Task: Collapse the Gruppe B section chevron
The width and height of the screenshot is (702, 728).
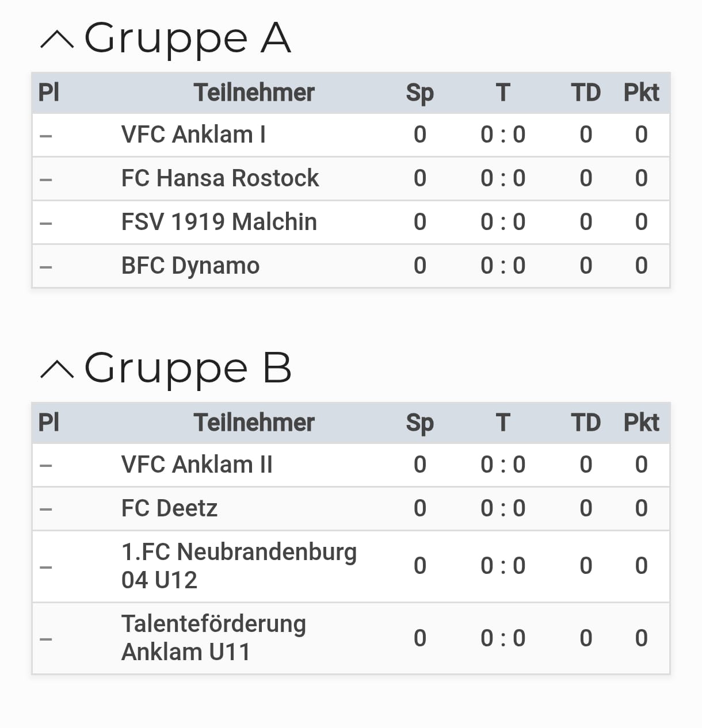Action: [57, 370]
